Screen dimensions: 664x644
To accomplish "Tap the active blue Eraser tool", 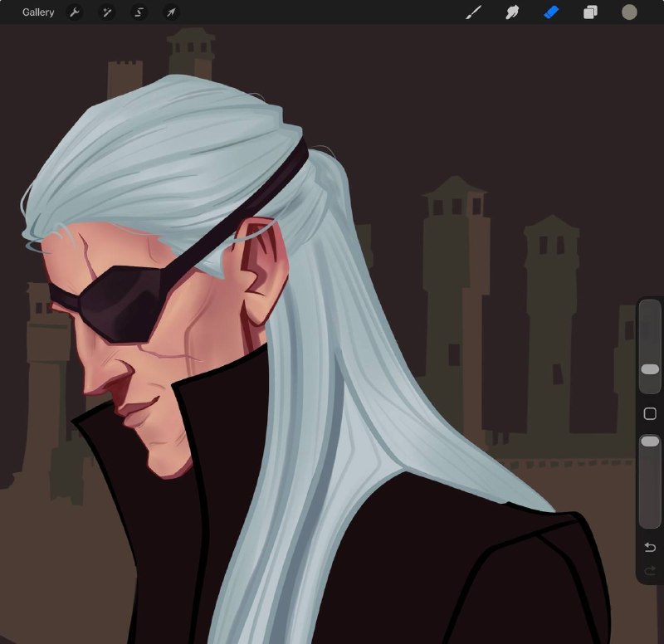I will point(551,12).
